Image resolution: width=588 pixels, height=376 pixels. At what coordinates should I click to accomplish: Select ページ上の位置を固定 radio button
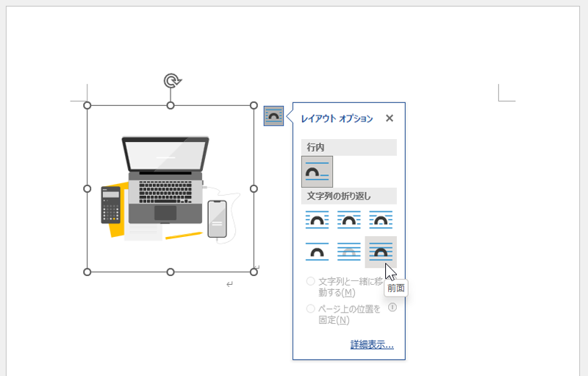click(310, 309)
